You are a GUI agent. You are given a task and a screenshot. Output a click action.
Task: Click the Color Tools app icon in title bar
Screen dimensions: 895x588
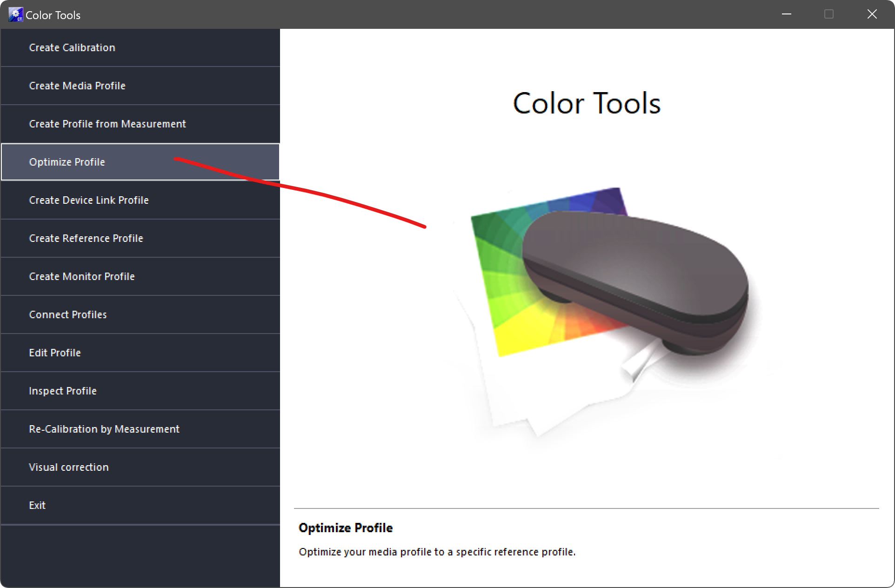coord(15,14)
